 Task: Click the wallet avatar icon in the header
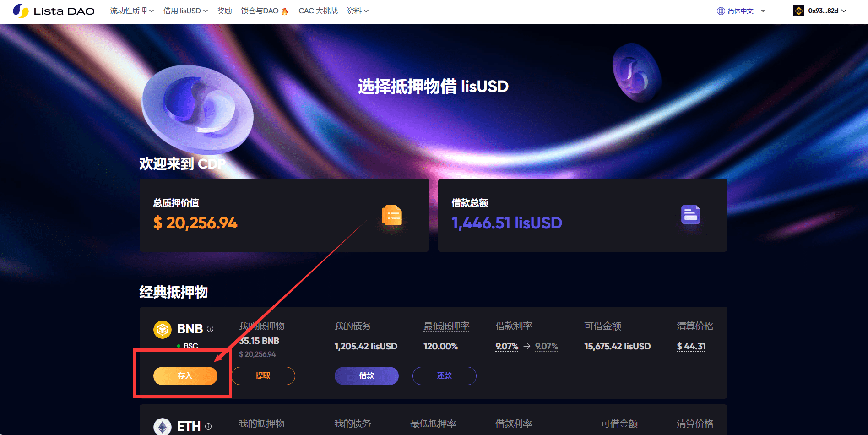[799, 11]
